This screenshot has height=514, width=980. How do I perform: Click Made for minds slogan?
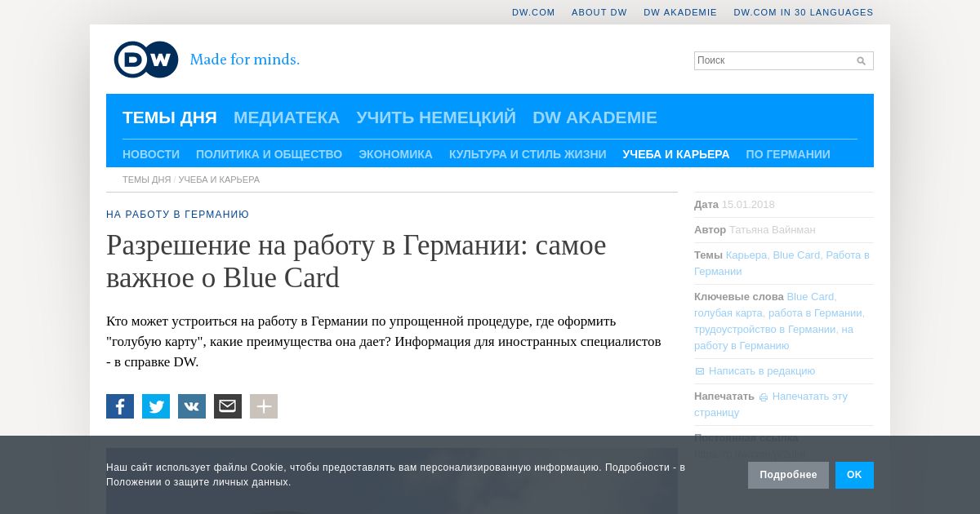245,60
